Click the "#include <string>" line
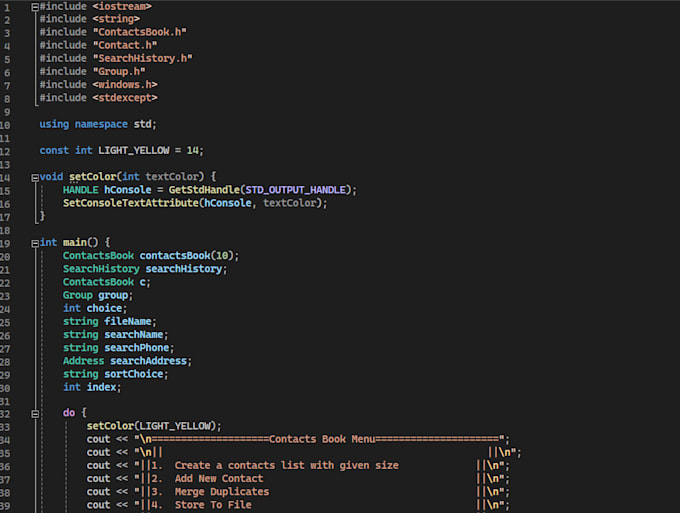The height and width of the screenshot is (513, 680). point(90,19)
